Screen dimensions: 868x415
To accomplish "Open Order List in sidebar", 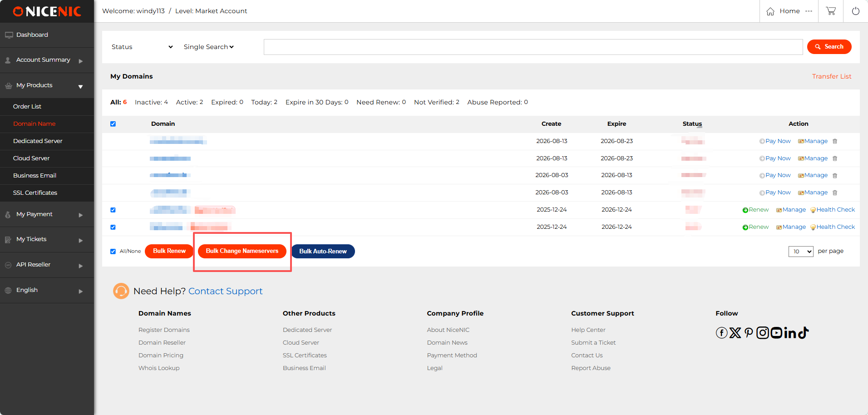I will [27, 106].
